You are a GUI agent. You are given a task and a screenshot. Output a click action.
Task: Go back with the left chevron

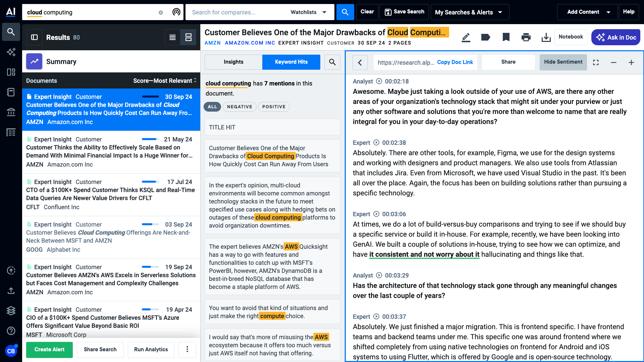click(x=360, y=62)
